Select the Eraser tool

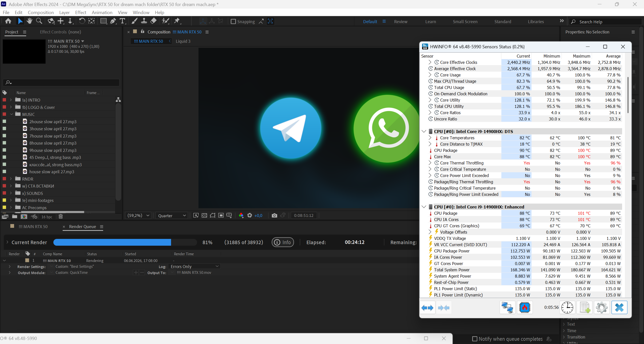tap(153, 21)
